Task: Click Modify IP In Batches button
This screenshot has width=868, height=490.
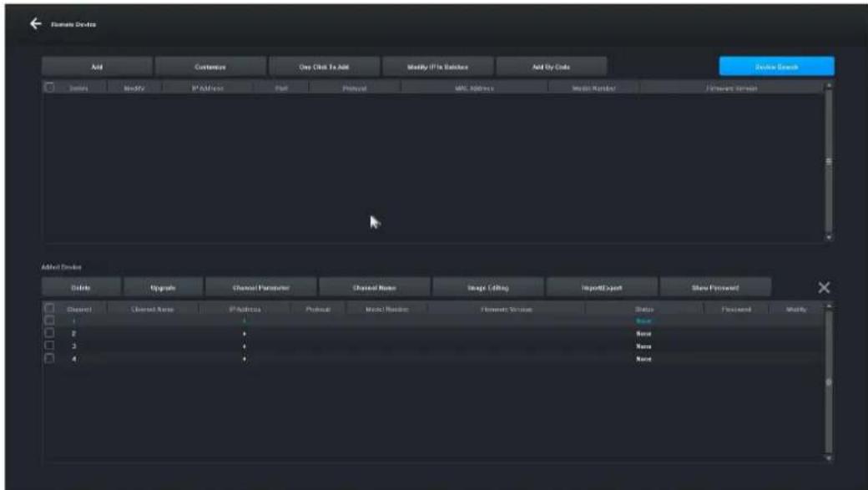Action: tap(438, 67)
